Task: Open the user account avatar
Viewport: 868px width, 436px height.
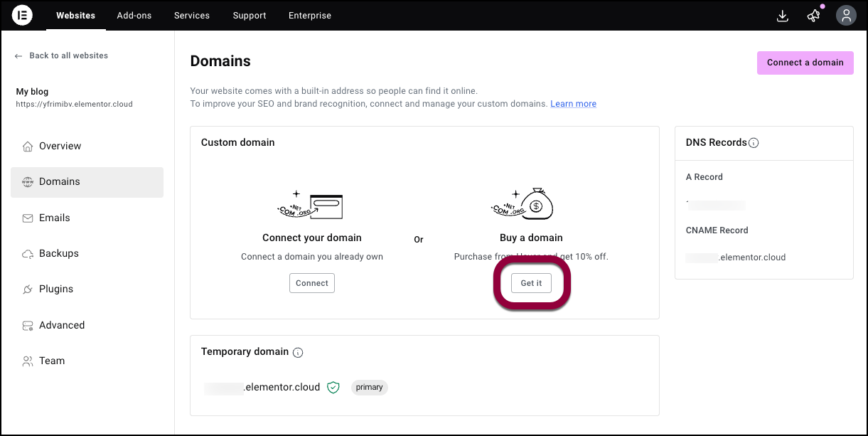Action: click(846, 16)
